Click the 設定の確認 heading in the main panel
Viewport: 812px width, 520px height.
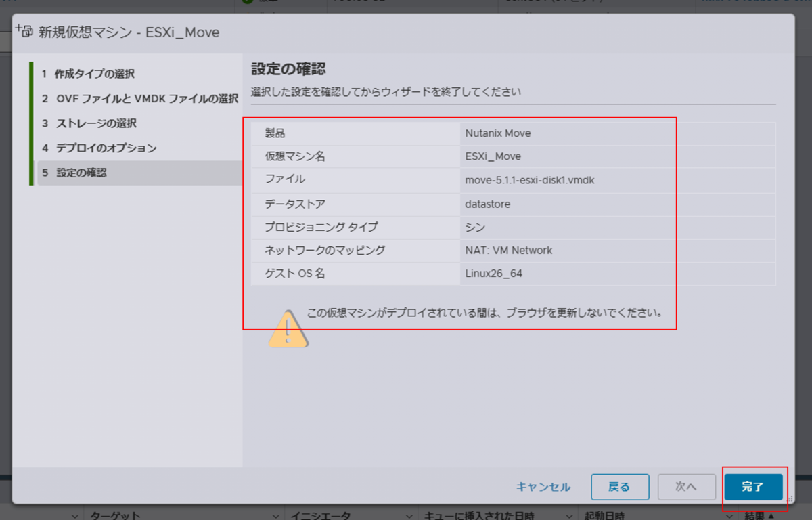[x=288, y=69]
